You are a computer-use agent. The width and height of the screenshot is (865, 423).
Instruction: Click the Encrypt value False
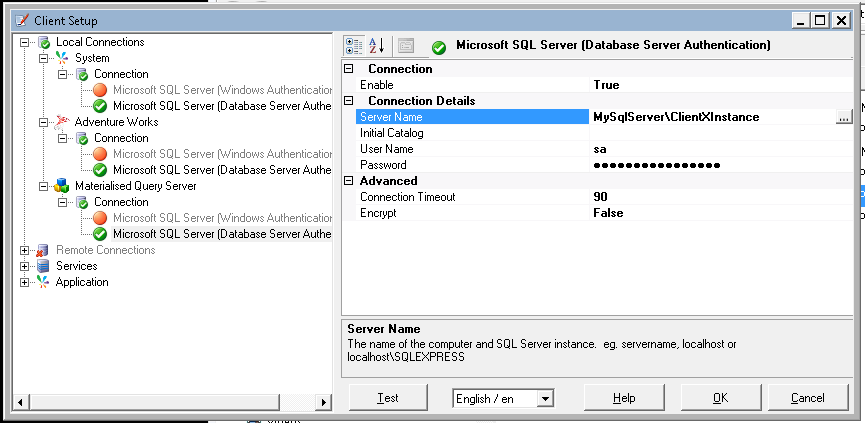608,213
